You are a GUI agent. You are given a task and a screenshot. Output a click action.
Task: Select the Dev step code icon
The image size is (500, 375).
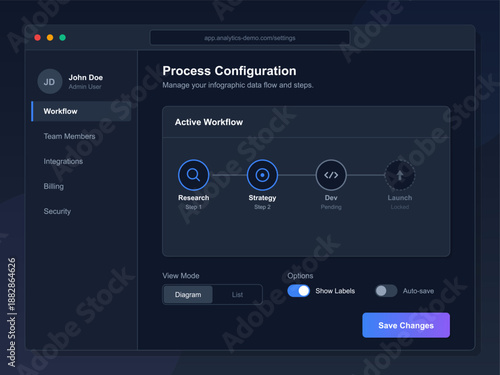[331, 175]
